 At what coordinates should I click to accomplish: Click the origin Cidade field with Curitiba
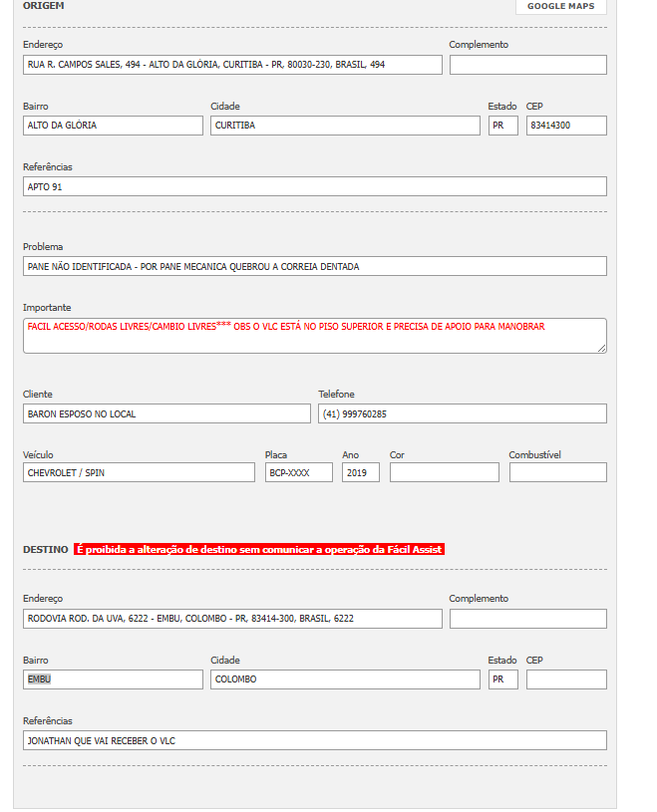[x=345, y=126]
